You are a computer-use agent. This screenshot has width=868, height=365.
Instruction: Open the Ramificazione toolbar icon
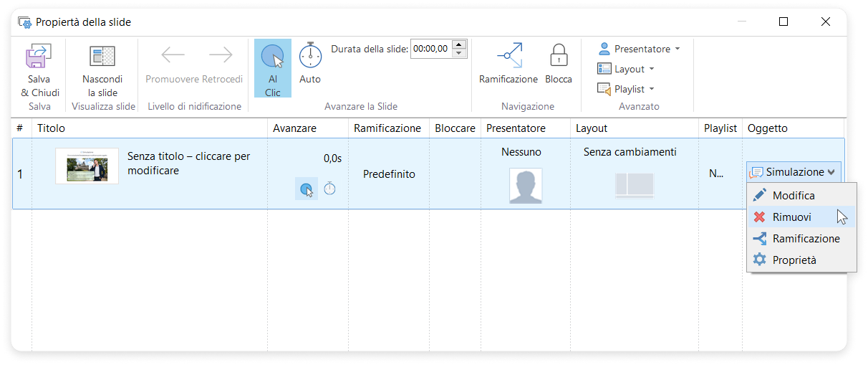coord(508,57)
